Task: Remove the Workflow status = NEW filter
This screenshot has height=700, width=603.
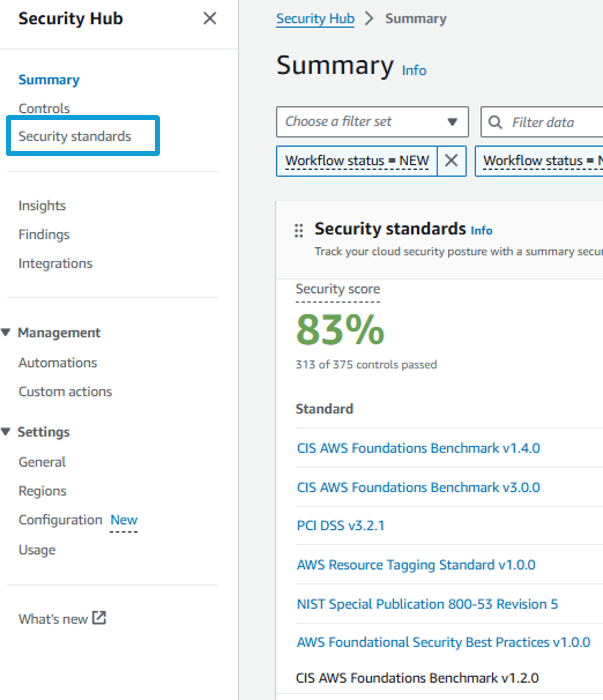Action: (451, 161)
